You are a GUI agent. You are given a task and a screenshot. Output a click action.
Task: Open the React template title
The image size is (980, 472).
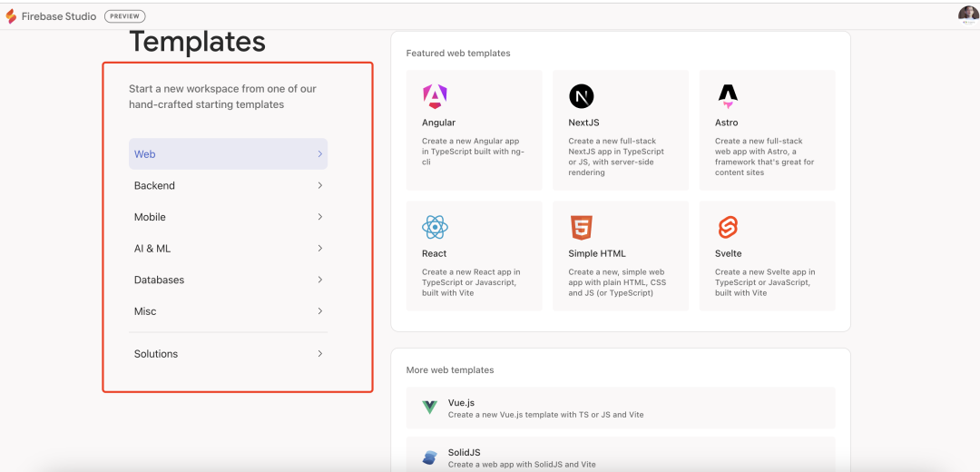coord(435,254)
